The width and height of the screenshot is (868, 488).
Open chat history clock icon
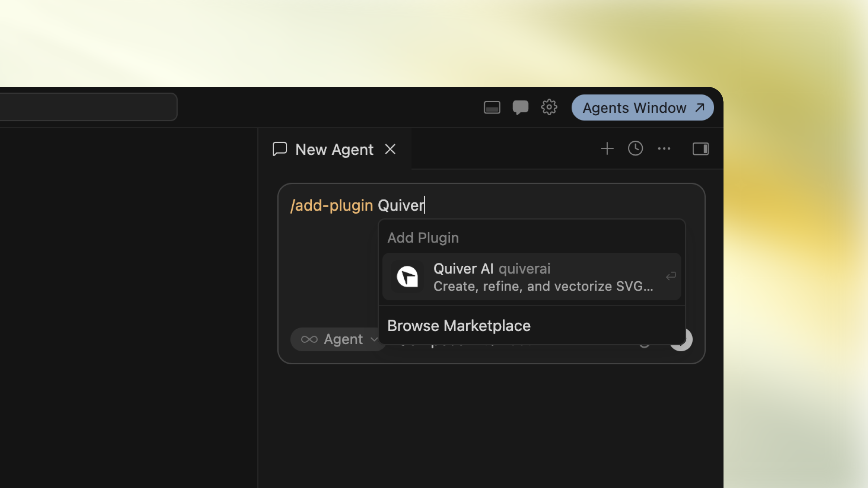pyautogui.click(x=635, y=149)
